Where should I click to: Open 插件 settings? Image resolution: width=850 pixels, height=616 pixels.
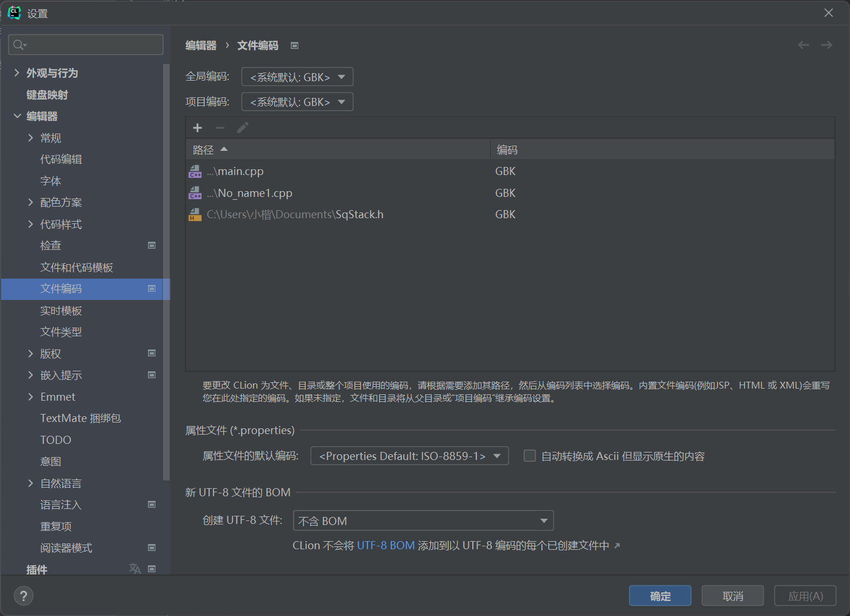[37, 569]
